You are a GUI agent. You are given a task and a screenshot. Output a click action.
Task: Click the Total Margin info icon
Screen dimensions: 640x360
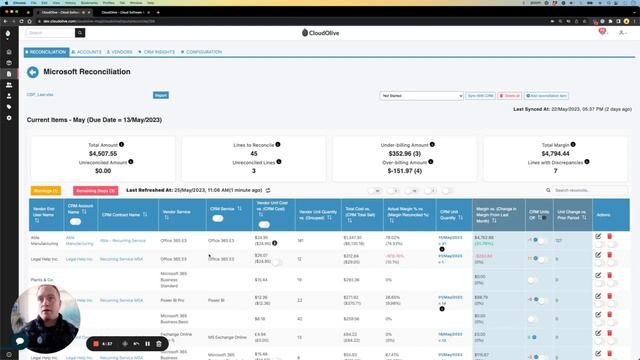pos(573,144)
